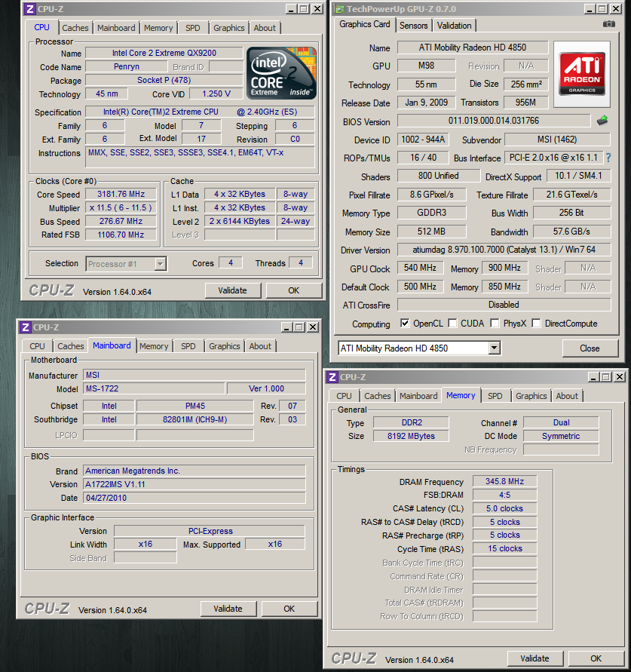Click the memory size 8192 MBytes value
Image resolution: width=631 pixels, height=672 pixels.
(411, 436)
